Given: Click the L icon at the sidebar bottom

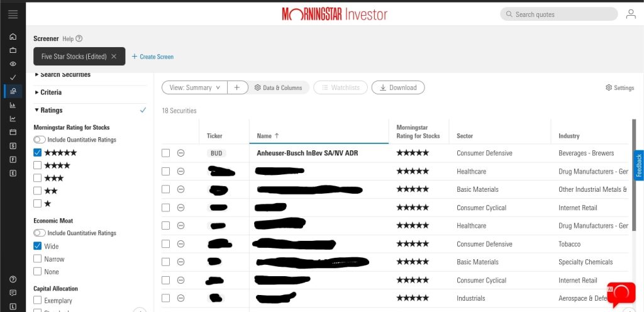Looking at the screenshot, I should [13, 306].
